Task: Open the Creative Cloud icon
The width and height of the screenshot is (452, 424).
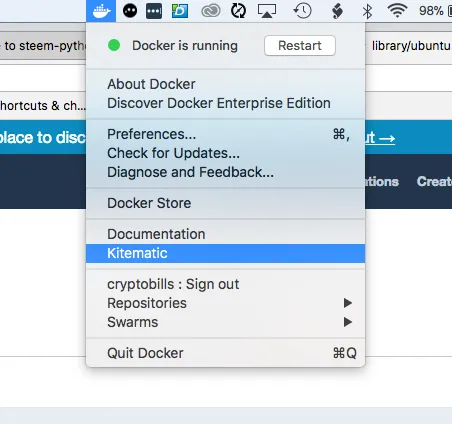Action: (211, 11)
